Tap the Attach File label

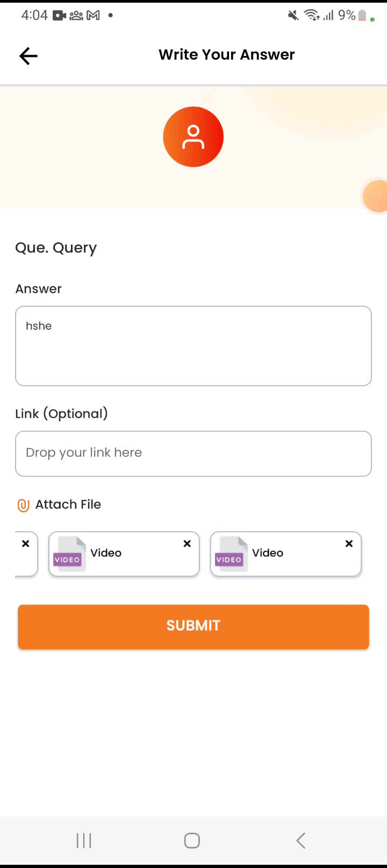(x=68, y=504)
